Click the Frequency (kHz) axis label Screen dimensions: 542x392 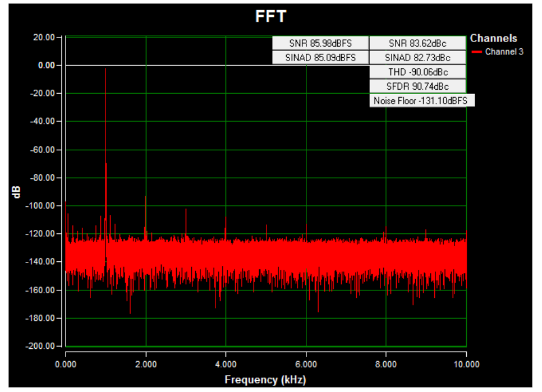pos(265,380)
